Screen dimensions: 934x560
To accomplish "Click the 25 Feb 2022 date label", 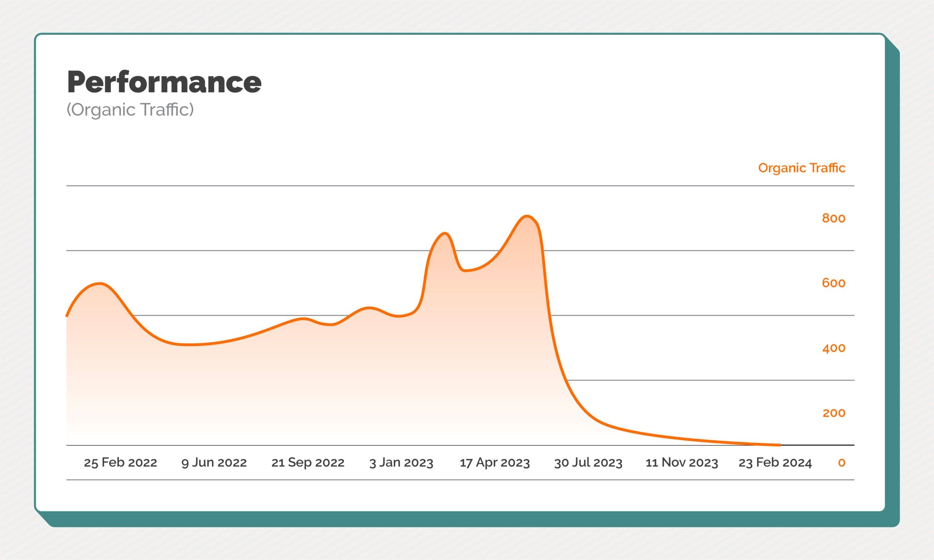I will click(120, 463).
